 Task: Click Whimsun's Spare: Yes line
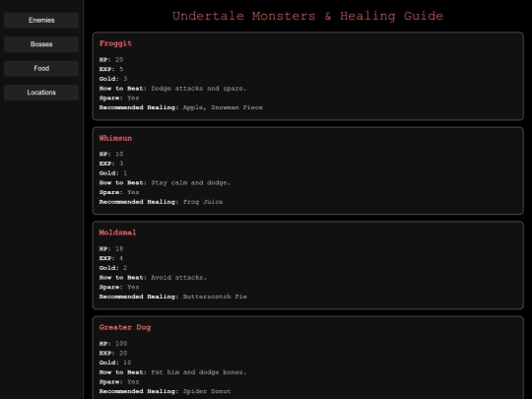pos(119,192)
